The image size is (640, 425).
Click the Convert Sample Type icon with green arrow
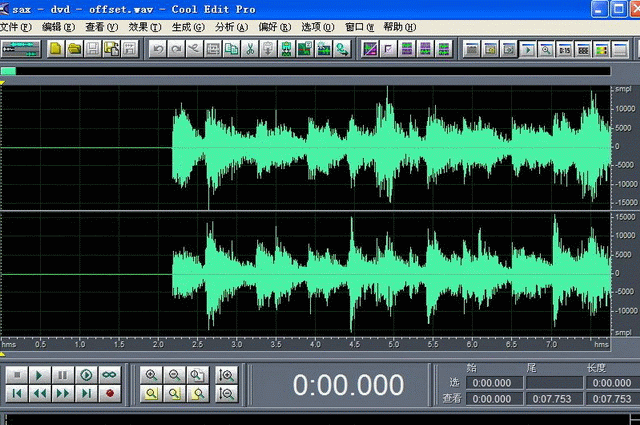coord(342,49)
